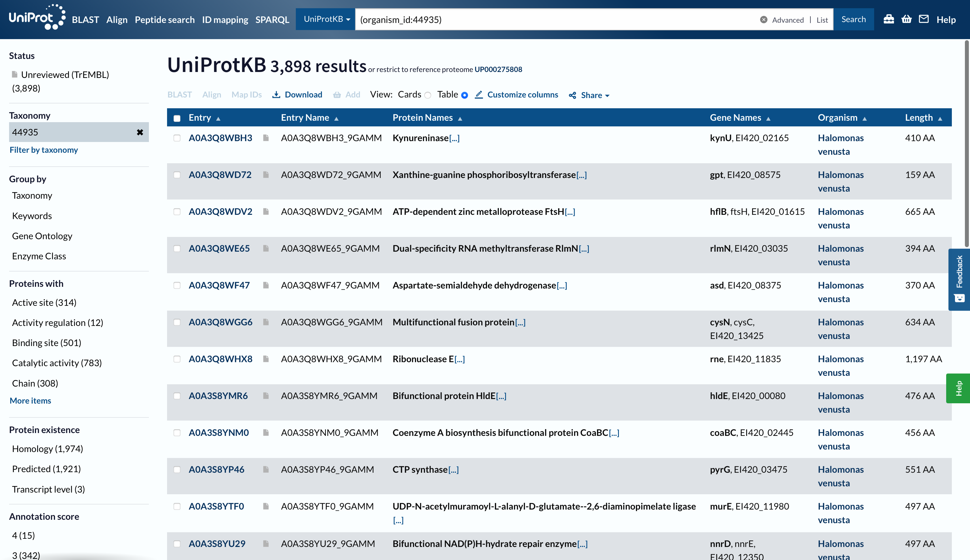Check the box for A0A3Q8WDV2
970x560 pixels.
click(x=177, y=211)
